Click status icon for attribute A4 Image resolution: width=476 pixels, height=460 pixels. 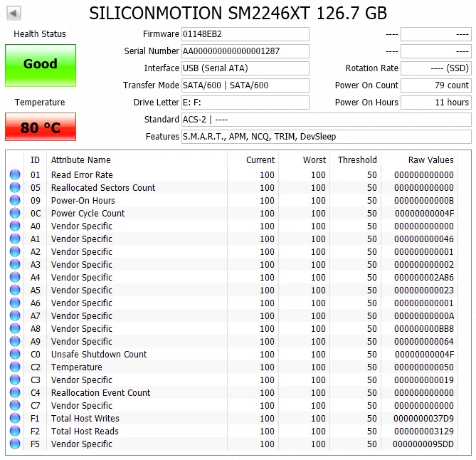point(15,277)
